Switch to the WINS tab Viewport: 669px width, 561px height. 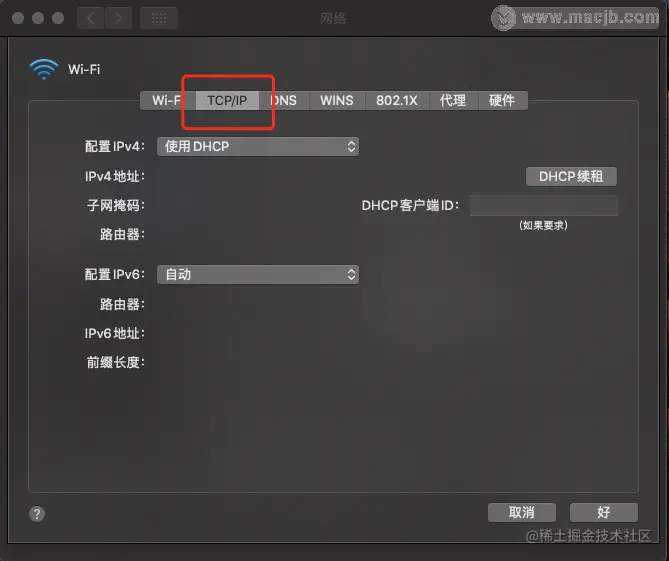[337, 101]
